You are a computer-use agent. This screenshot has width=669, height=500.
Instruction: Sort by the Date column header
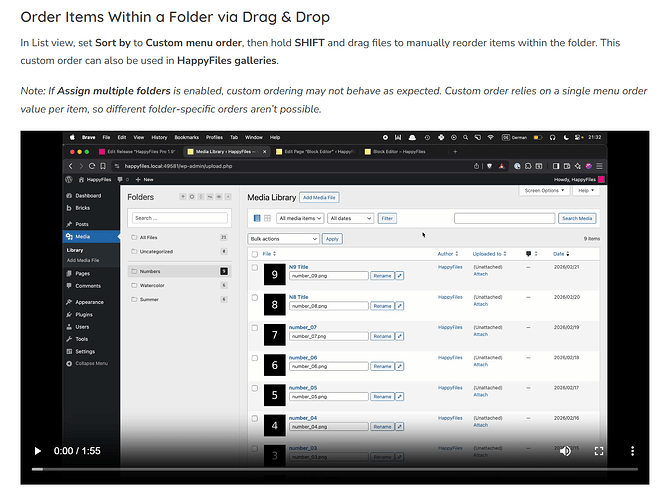(561, 254)
